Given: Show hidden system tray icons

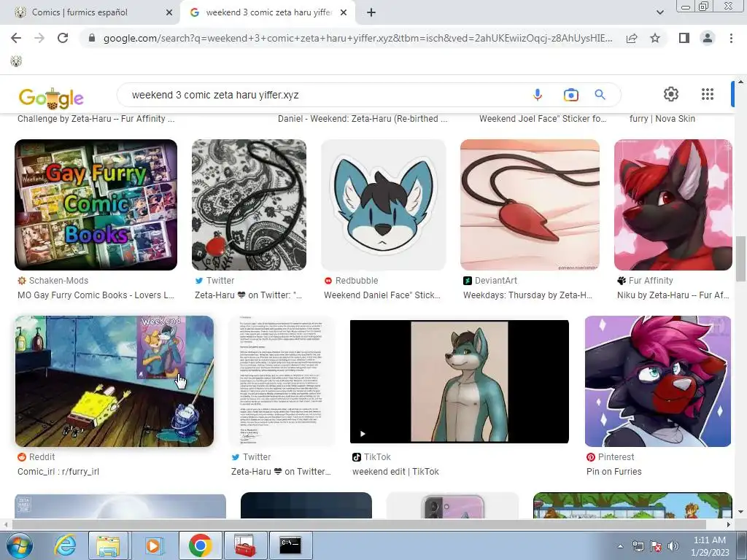Looking at the screenshot, I should [x=620, y=547].
